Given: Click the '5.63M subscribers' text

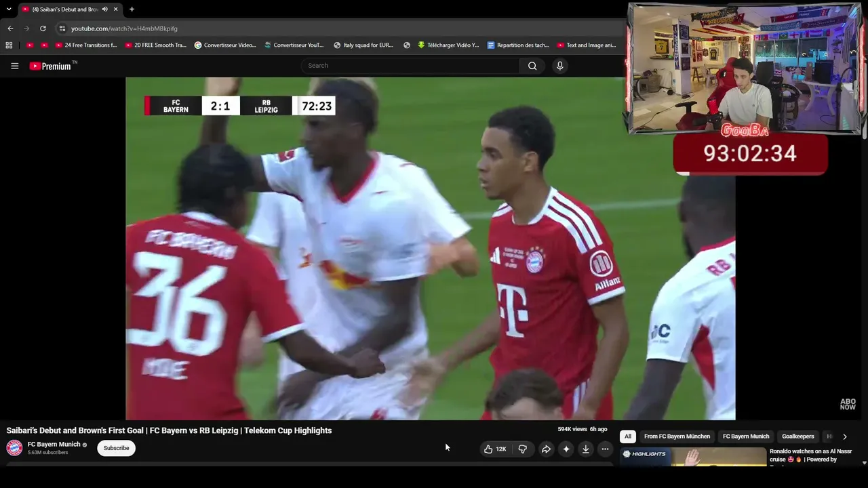Looking at the screenshot, I should point(47,453).
